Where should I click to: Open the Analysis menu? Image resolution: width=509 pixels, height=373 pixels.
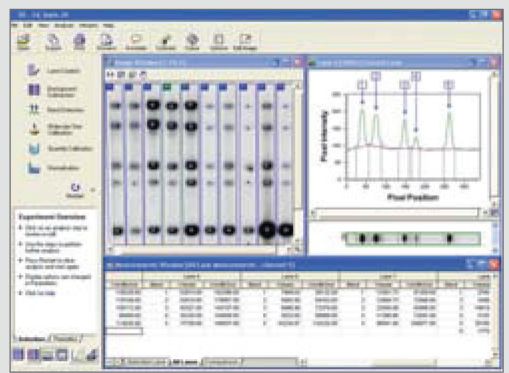64,26
